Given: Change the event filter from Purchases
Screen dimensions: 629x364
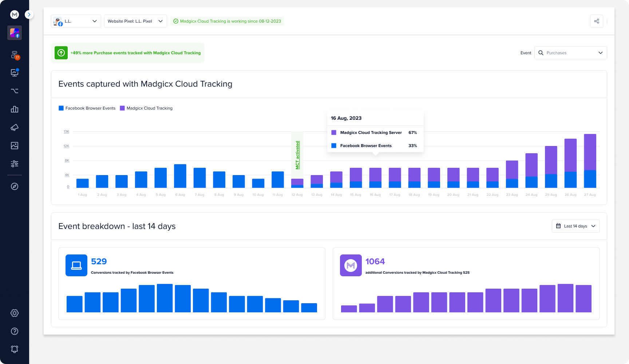Looking at the screenshot, I should (x=570, y=53).
